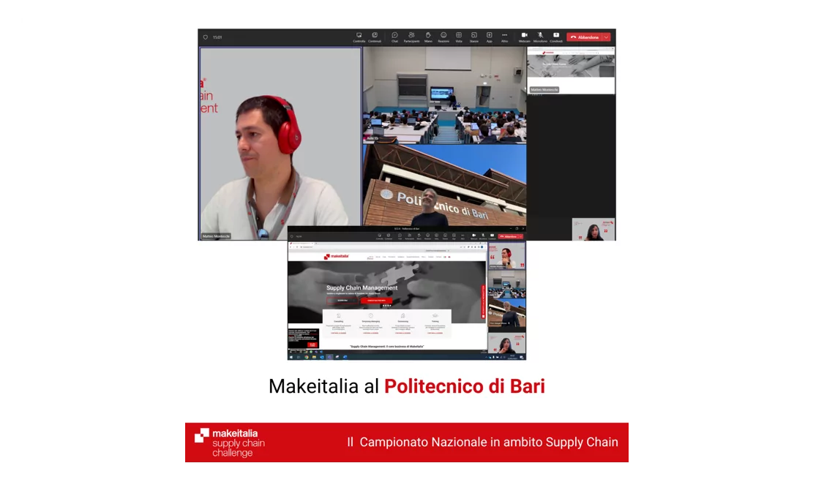The height and width of the screenshot is (504, 835).
Task: Open Reazioni picker in top Teams window
Action: (443, 37)
